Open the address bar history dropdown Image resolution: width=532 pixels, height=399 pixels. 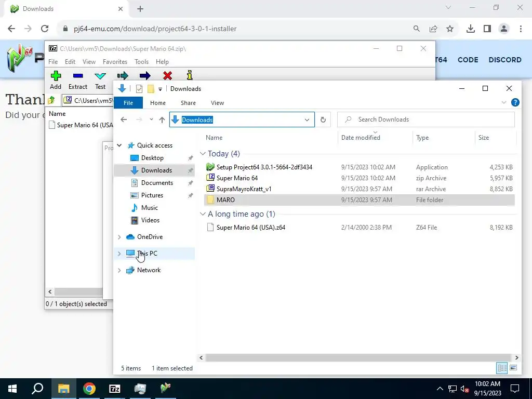pyautogui.click(x=307, y=120)
